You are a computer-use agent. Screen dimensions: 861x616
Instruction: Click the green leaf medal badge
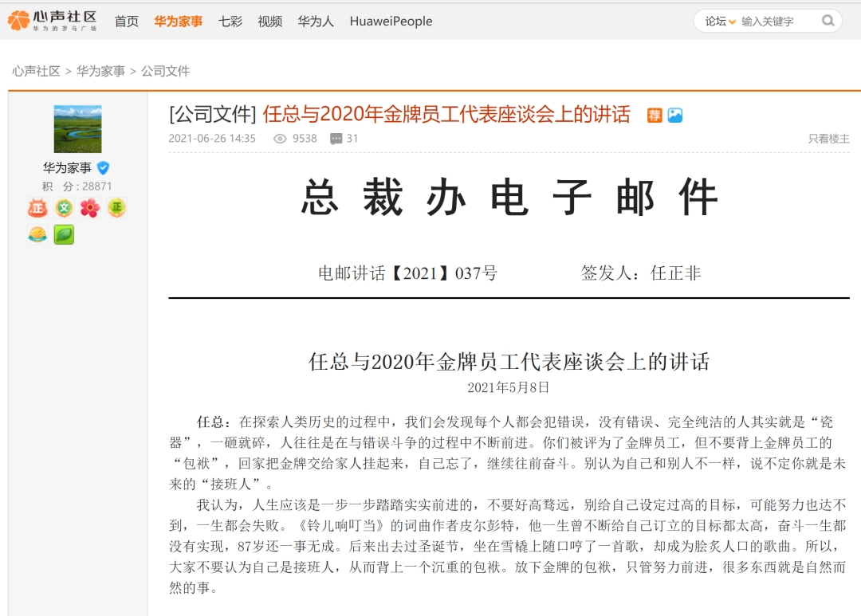[x=65, y=234]
